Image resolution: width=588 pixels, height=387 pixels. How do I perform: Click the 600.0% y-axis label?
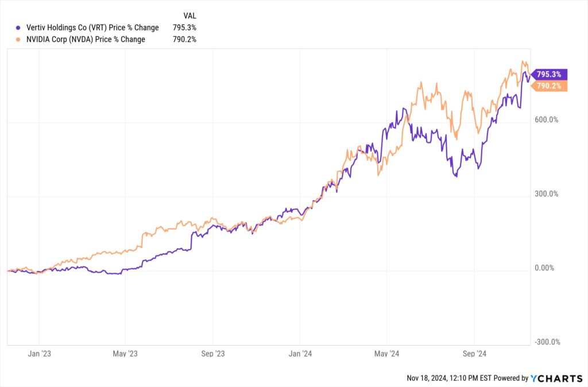tap(546, 120)
